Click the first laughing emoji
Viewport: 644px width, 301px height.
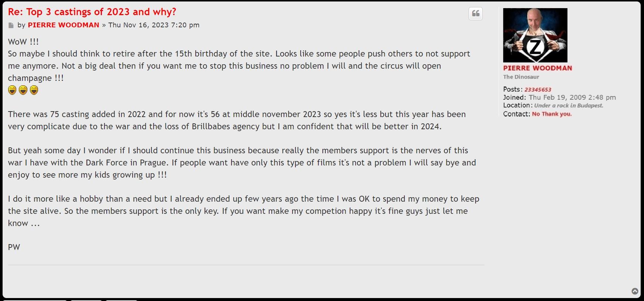click(12, 90)
